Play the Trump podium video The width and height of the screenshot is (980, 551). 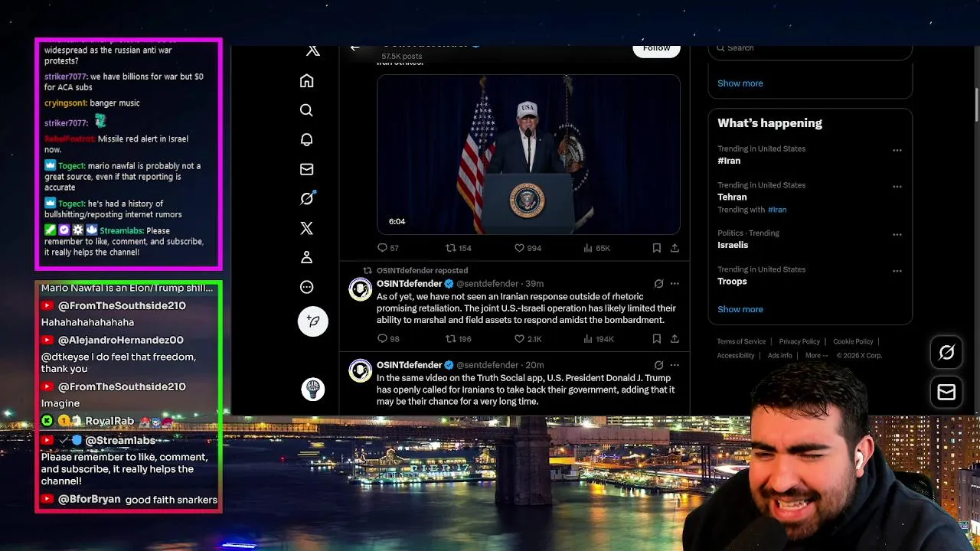(x=528, y=155)
